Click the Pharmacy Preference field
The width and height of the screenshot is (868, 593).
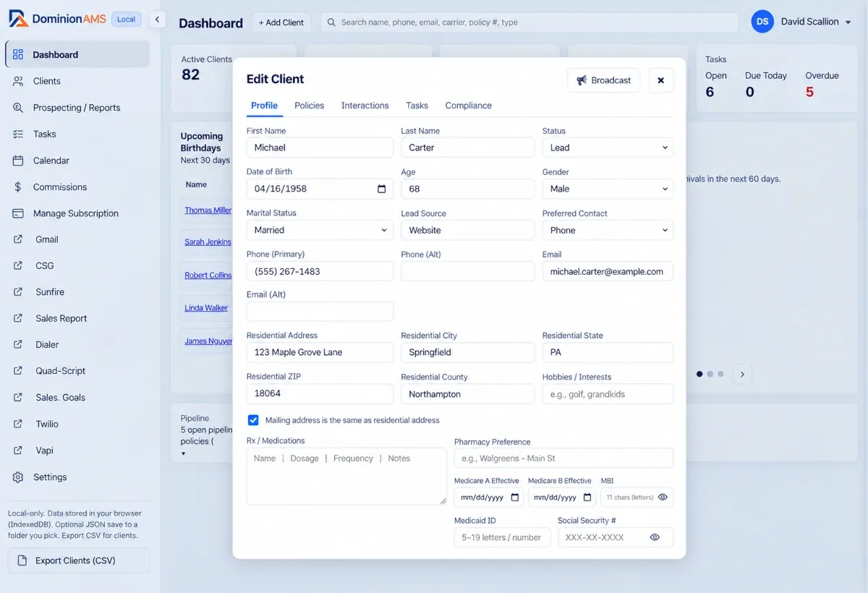(563, 458)
